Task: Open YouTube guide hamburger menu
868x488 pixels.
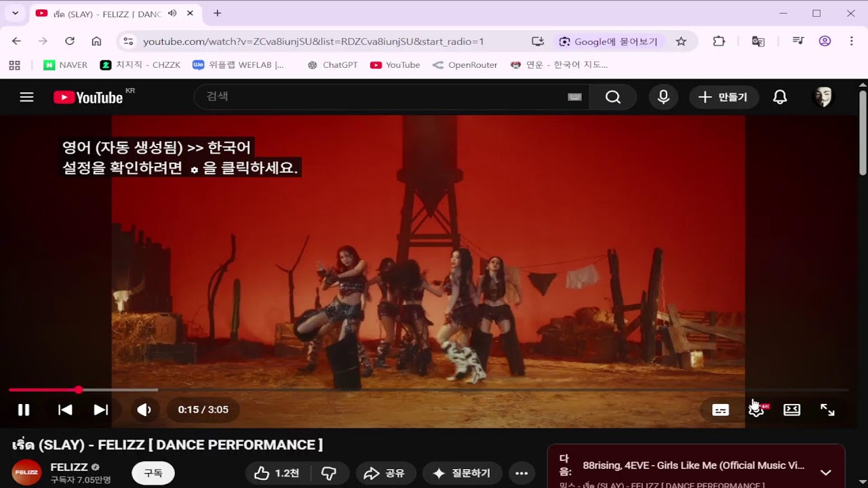Action: click(x=26, y=97)
